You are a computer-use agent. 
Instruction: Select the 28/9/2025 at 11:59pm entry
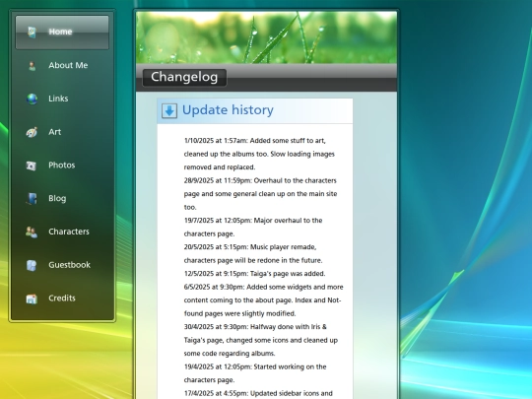pos(260,194)
